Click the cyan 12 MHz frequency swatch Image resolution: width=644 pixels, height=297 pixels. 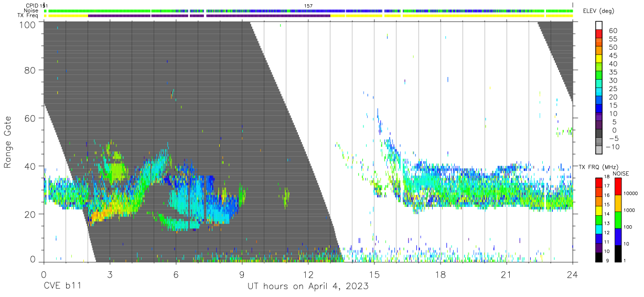(599, 229)
